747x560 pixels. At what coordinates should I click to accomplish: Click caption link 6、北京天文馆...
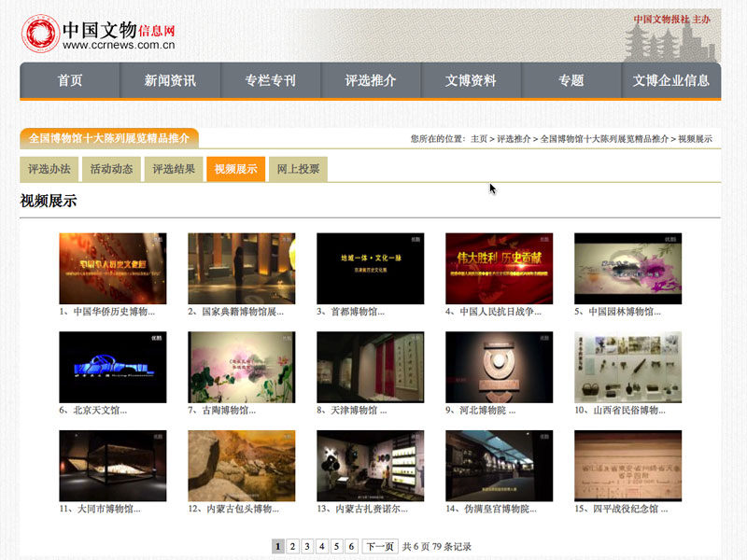[x=92, y=411]
